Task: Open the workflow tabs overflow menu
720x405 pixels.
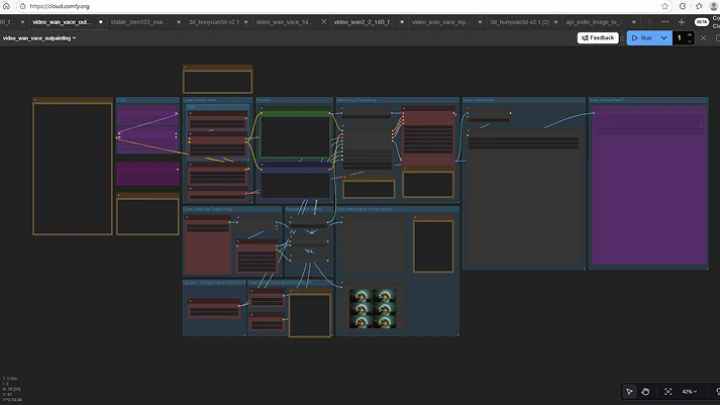Action: pos(665,21)
